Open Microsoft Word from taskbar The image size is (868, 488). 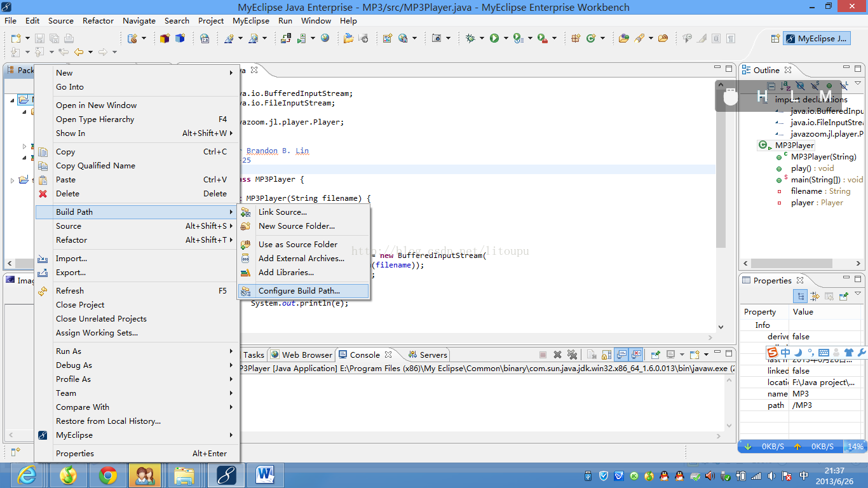(264, 475)
